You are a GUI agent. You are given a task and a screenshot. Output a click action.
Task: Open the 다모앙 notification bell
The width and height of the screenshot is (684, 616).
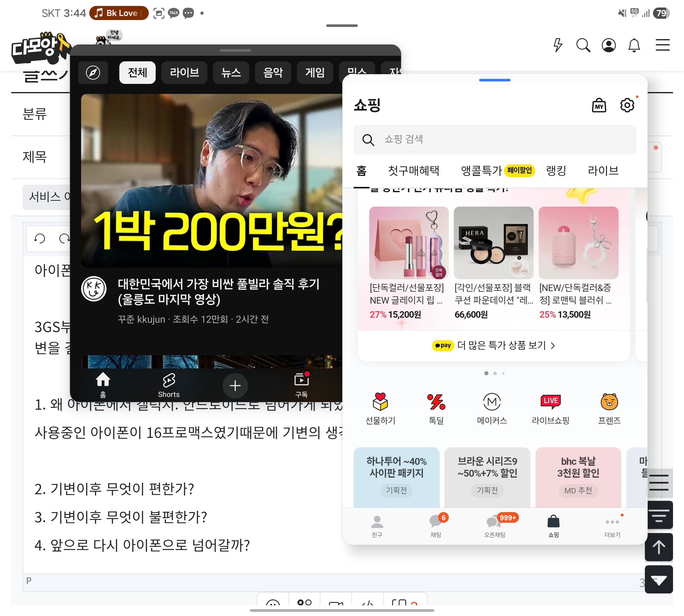tap(634, 45)
